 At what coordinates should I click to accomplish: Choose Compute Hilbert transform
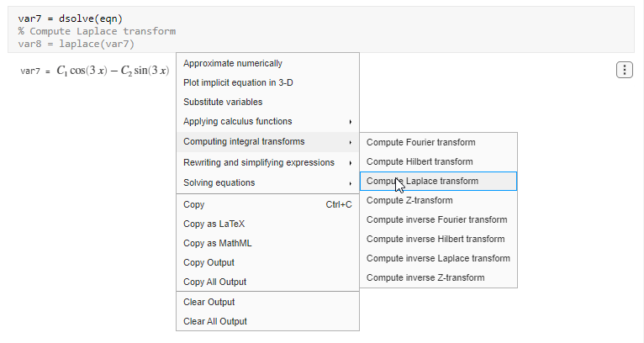coord(420,161)
